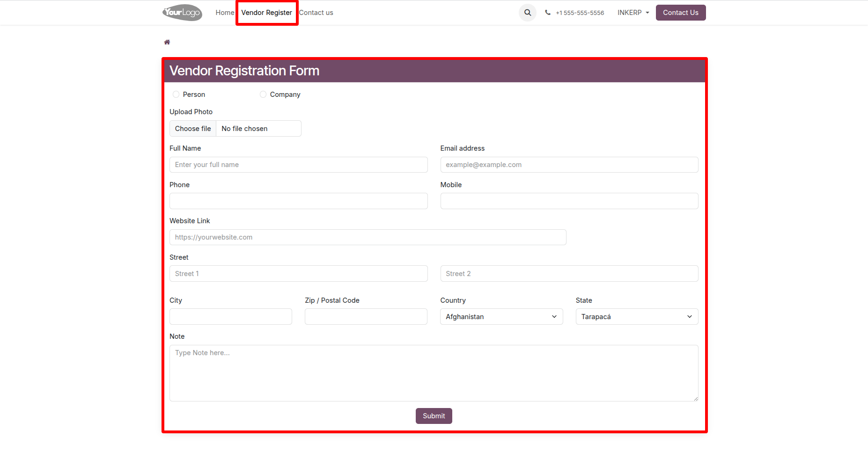Open the search magnifier icon
Image resolution: width=868 pixels, height=452 pixels.
(x=528, y=13)
